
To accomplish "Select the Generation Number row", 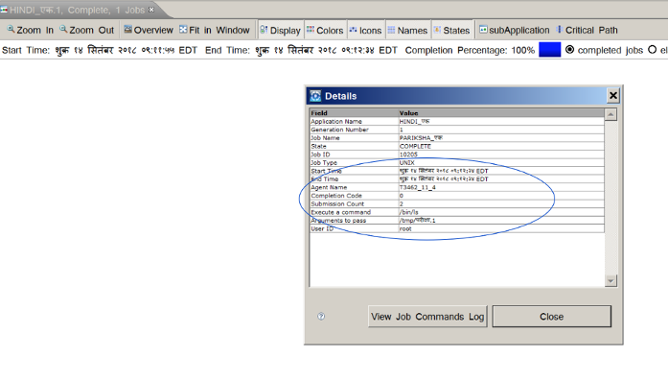I will point(457,130).
